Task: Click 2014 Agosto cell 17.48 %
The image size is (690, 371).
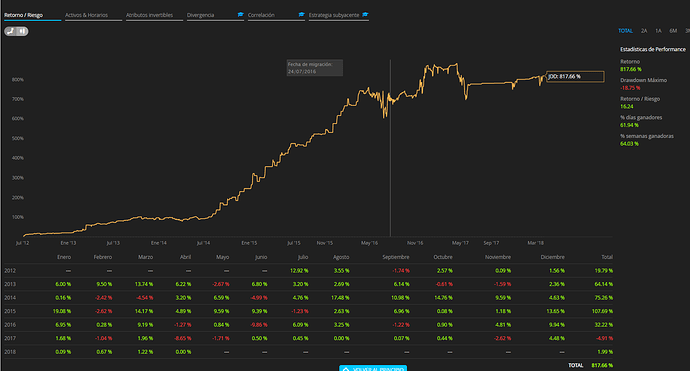Action: pos(340,298)
